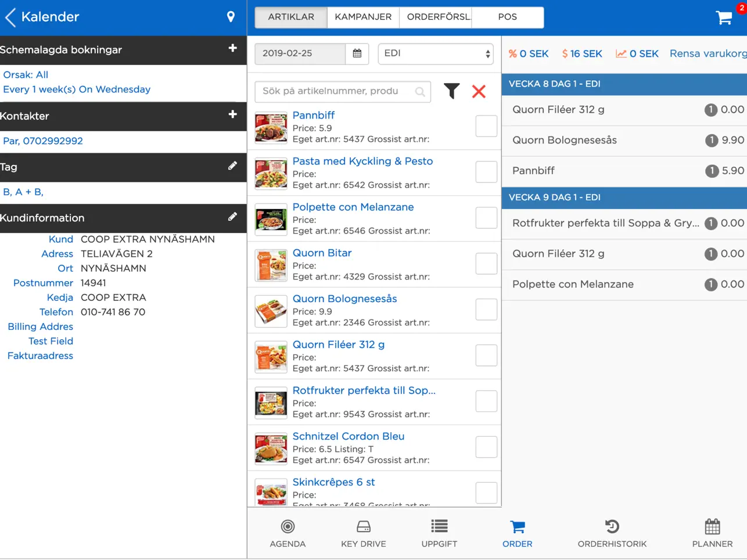Open the map location pin
This screenshot has height=560, width=747.
coord(231,17)
